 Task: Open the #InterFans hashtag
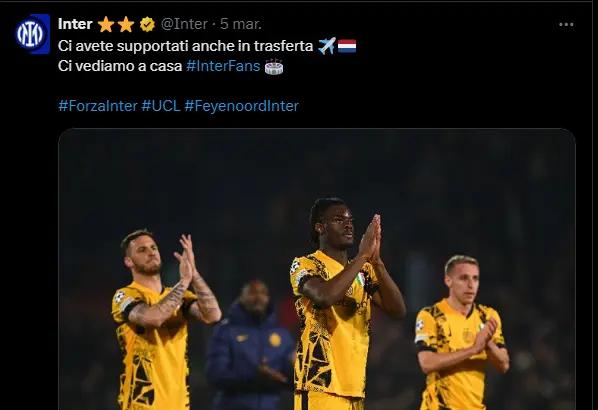(223, 66)
